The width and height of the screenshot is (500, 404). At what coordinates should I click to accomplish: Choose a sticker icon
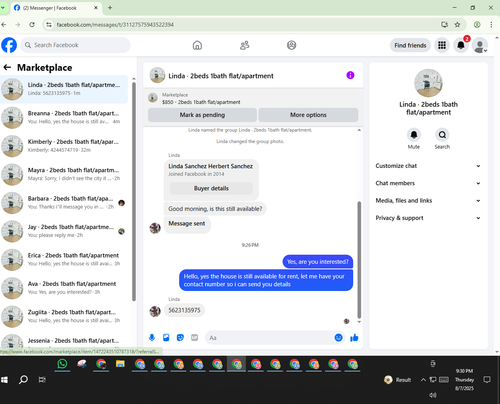[180, 338]
